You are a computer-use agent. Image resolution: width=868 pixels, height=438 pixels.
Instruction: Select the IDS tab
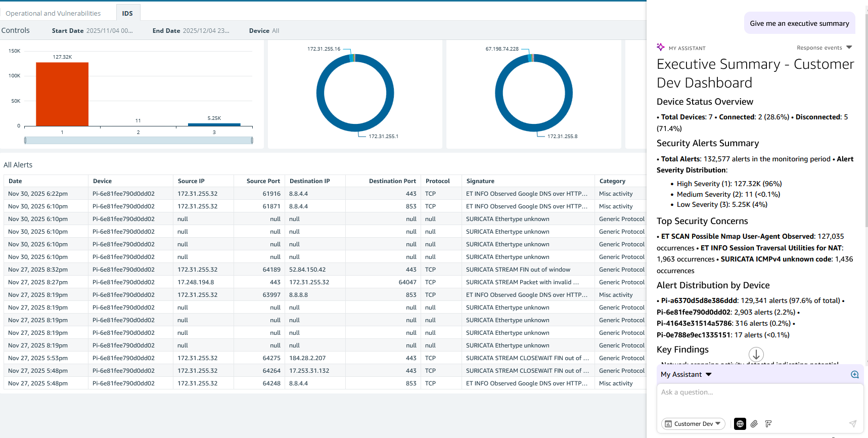click(x=127, y=13)
